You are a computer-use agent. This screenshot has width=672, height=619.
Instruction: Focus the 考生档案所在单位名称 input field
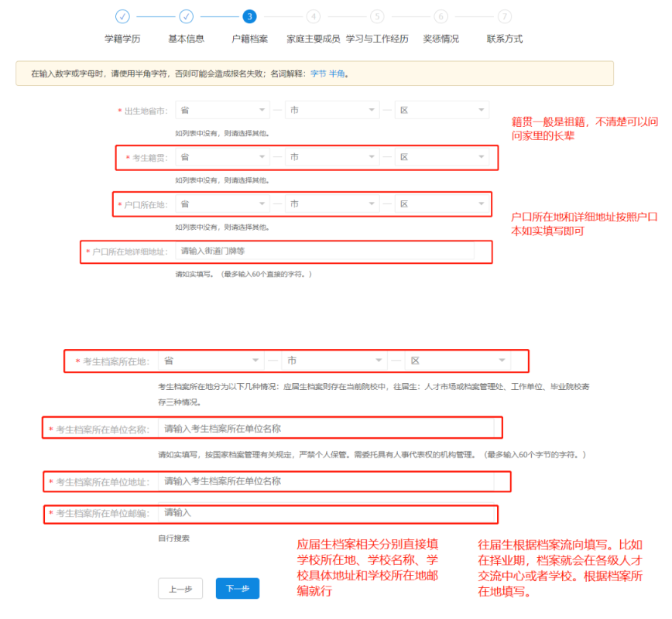click(325, 428)
